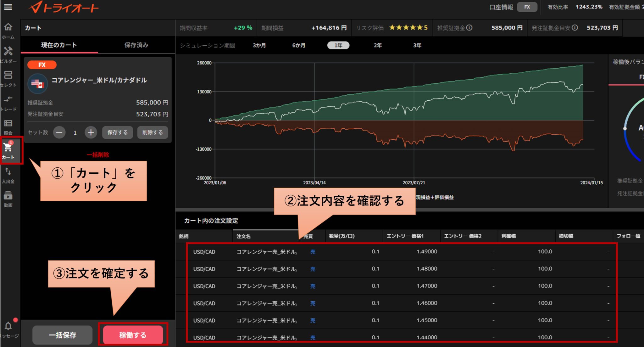Click the リスク評価 star rating
644x347 pixels.
[408, 28]
